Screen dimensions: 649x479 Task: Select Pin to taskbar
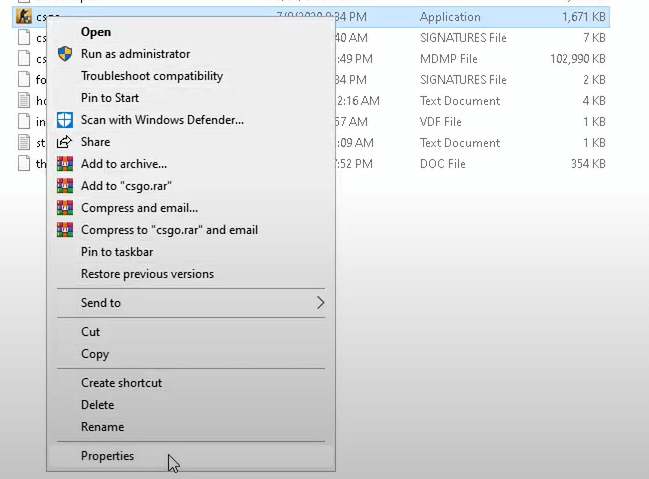pyautogui.click(x=191, y=252)
